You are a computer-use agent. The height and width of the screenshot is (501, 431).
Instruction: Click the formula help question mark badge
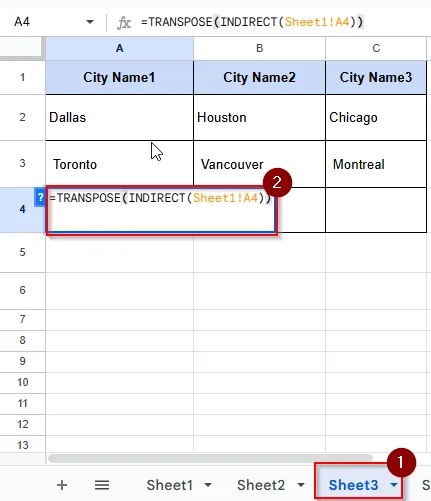tap(40, 198)
